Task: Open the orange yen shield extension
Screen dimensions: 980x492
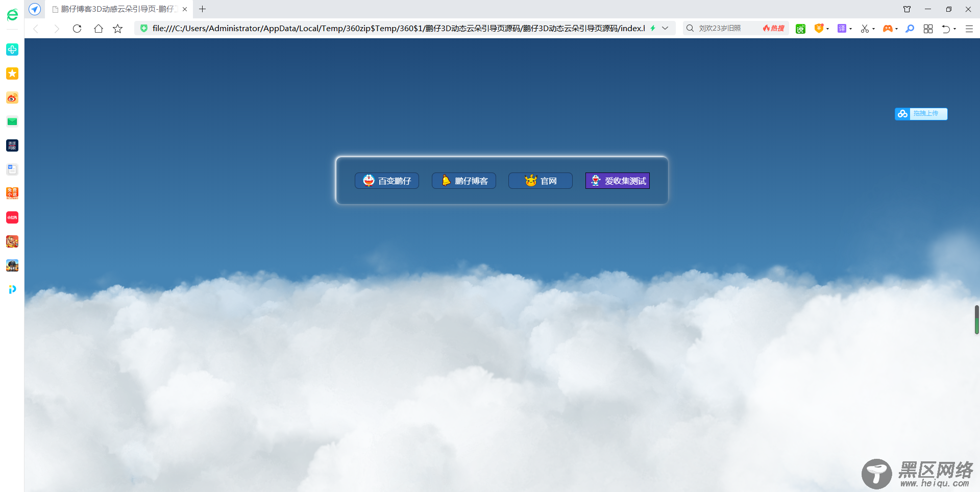Action: 819,28
